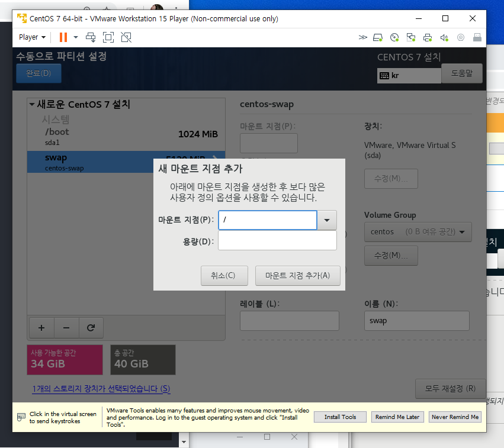Click the mount point input field in the dialog
504x448 pixels.
pyautogui.click(x=268, y=220)
